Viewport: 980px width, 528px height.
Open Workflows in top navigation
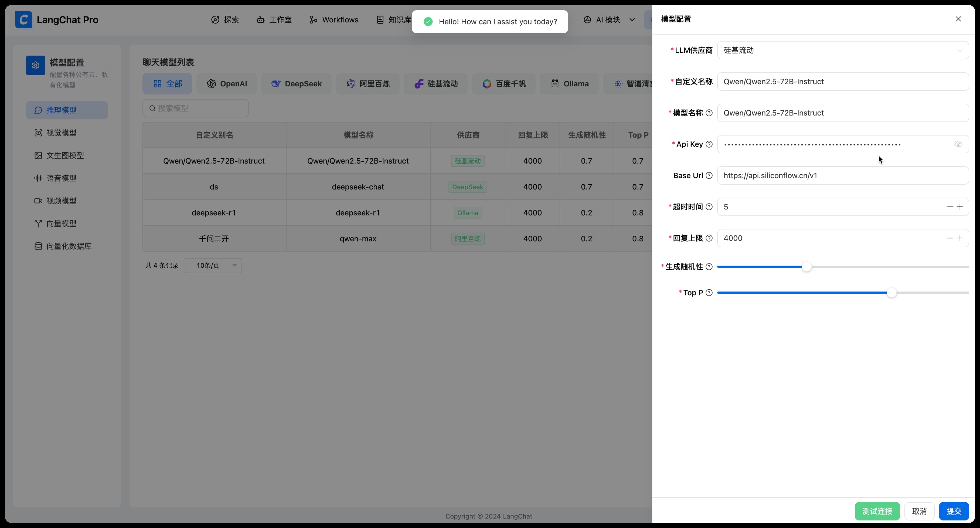coord(334,20)
